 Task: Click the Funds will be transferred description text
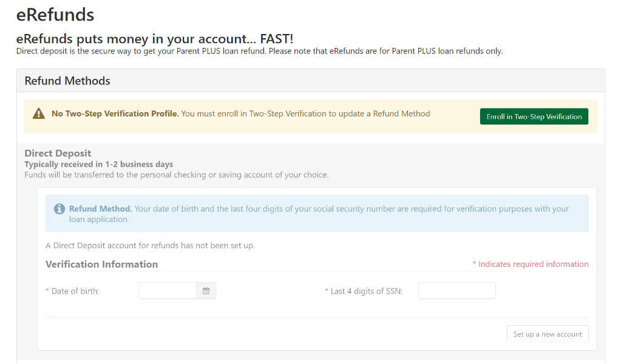[176, 175]
